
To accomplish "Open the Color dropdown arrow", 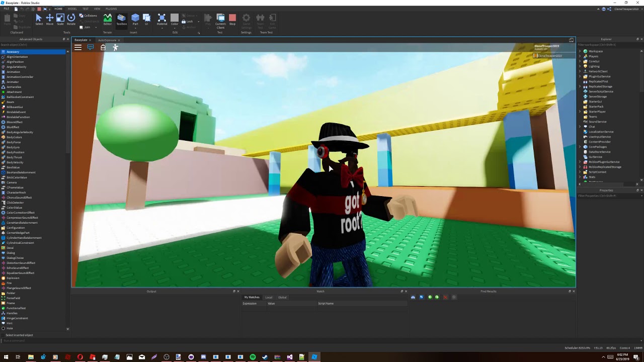I will coord(175,27).
